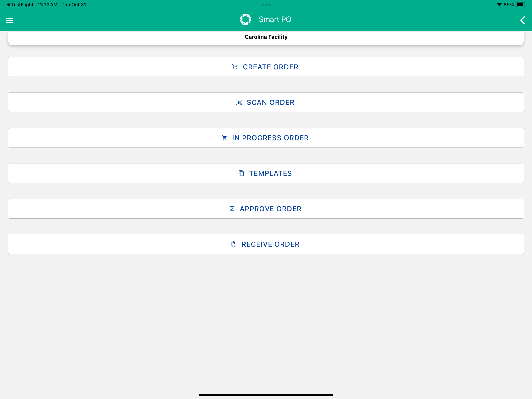Open the hamburger menu

pyautogui.click(x=9, y=20)
